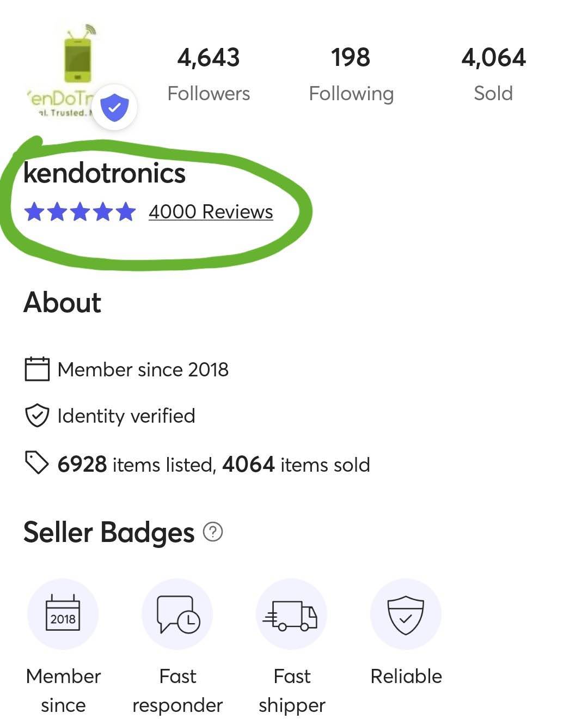Image resolution: width=588 pixels, height=719 pixels.
Task: Tap the 6928 items listed text
Action: point(136,465)
